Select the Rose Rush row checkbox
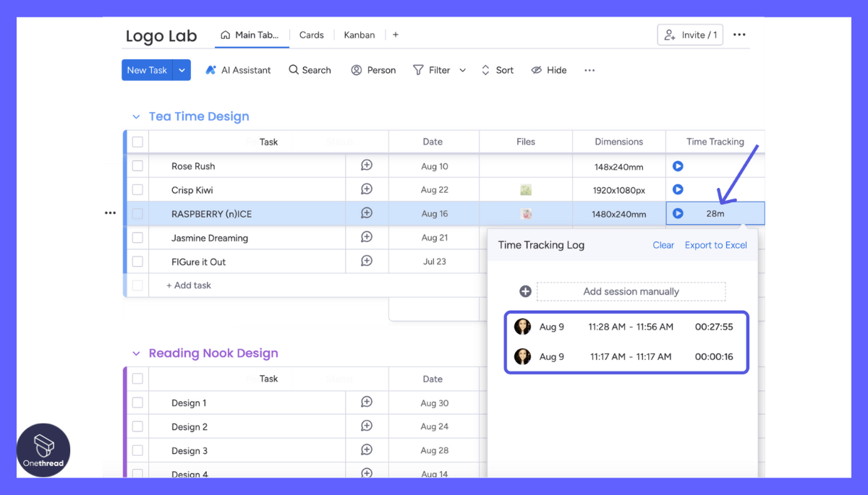 [137, 165]
